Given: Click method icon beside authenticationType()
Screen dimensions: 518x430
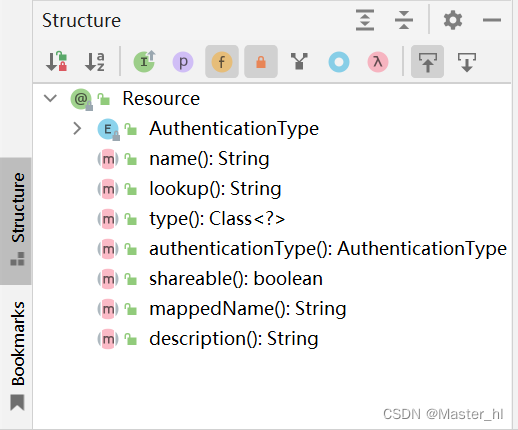Looking at the screenshot, I should point(108,249).
